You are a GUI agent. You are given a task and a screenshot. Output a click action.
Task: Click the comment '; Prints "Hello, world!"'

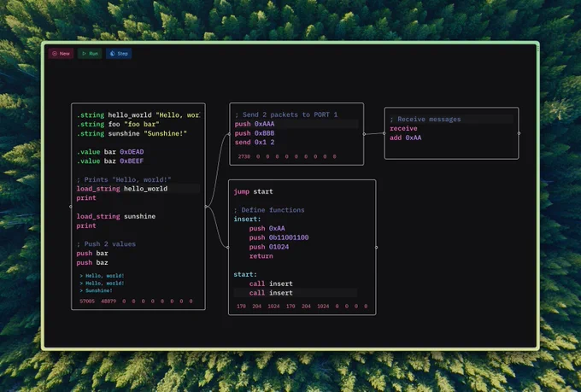coord(124,179)
